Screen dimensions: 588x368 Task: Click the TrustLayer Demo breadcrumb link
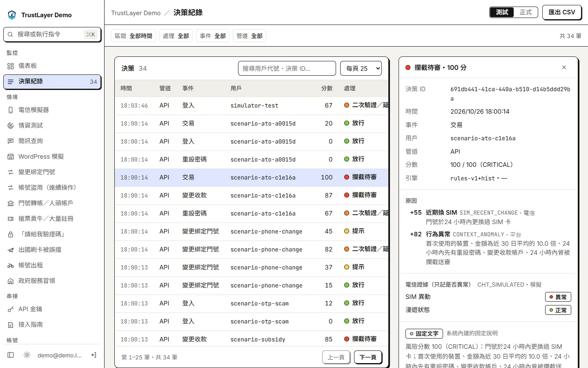point(136,13)
